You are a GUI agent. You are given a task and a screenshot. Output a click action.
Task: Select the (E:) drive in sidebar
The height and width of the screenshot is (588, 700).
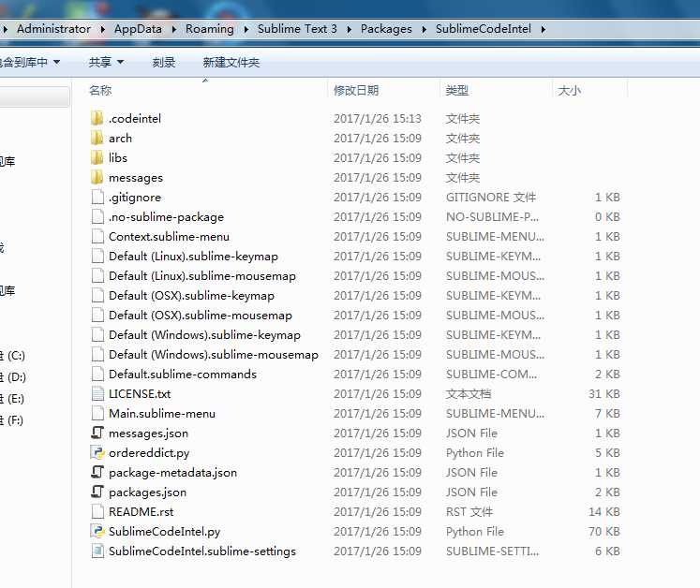(x=12, y=398)
